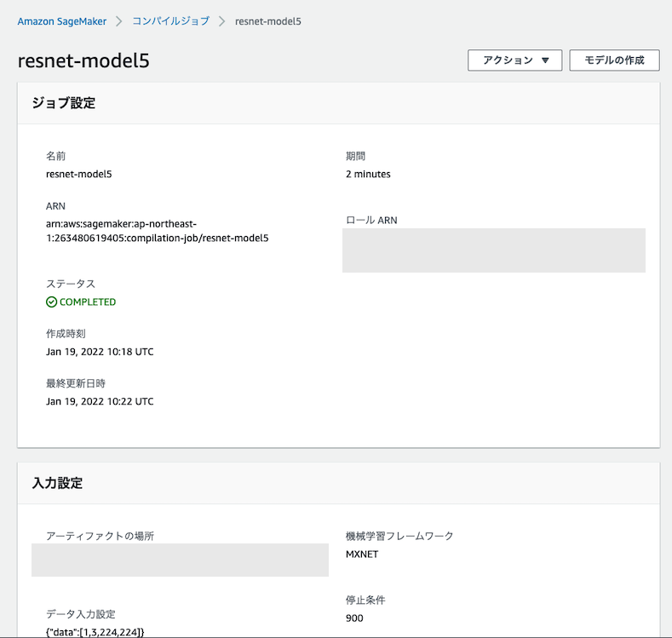Click the resnet-model5 breadcrumb item
This screenshot has height=638, width=672.
[267, 21]
